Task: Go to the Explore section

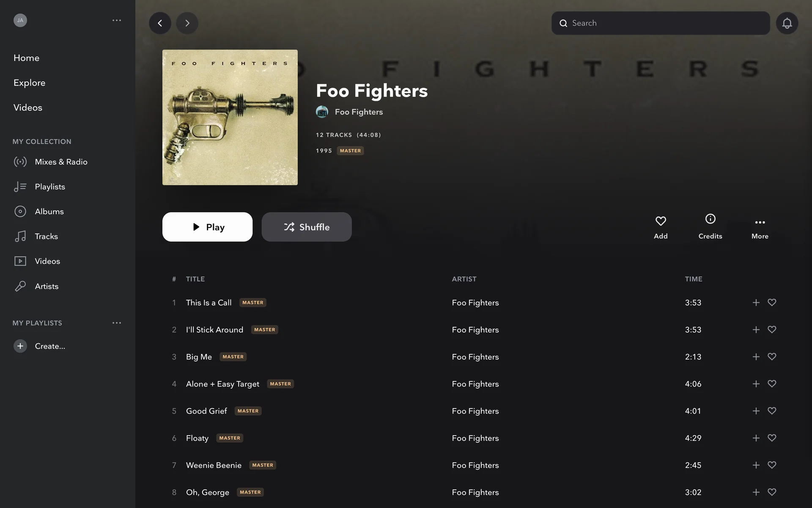Action: (x=29, y=83)
